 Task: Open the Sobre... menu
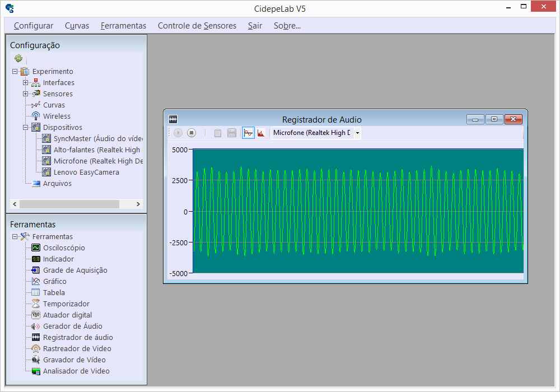(x=287, y=26)
